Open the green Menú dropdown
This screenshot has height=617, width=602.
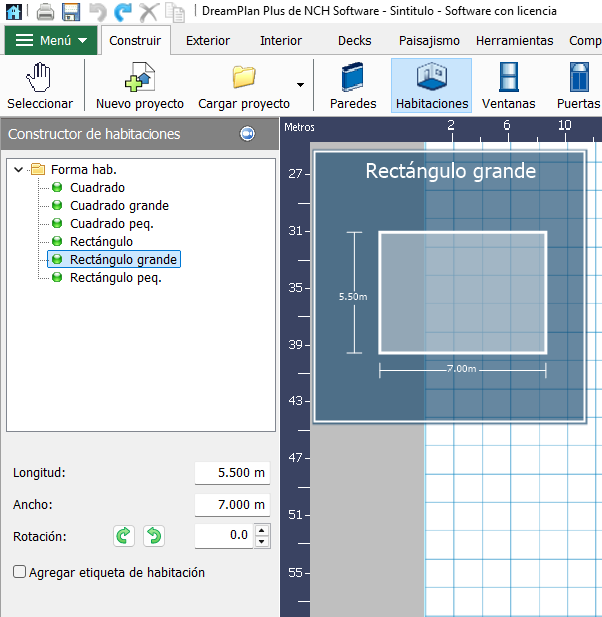(51, 41)
